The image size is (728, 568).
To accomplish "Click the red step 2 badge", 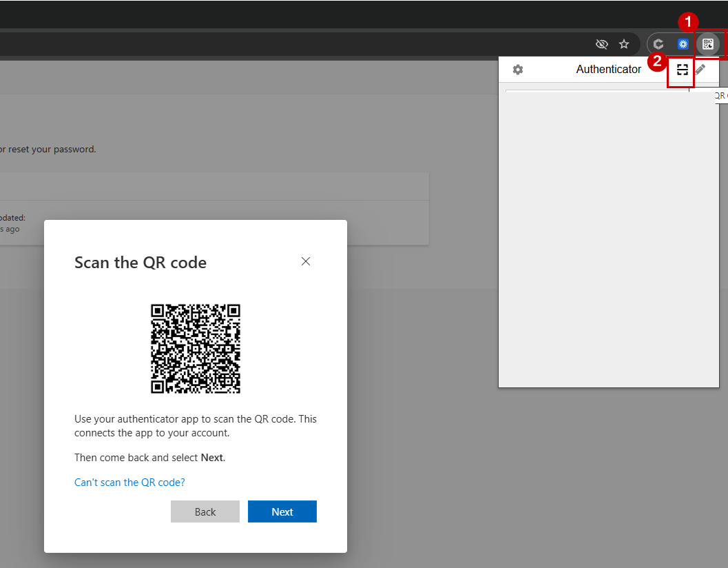I will point(657,61).
